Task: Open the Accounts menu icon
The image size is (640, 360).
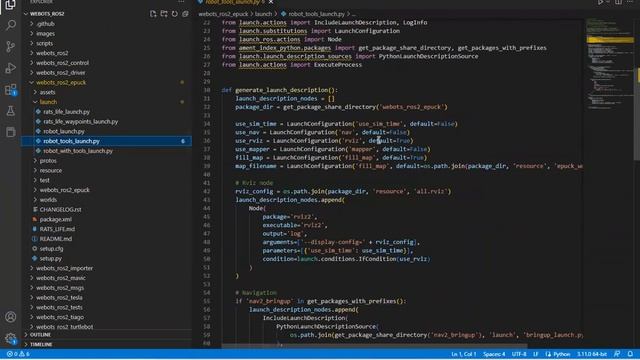Action: tap(11, 317)
